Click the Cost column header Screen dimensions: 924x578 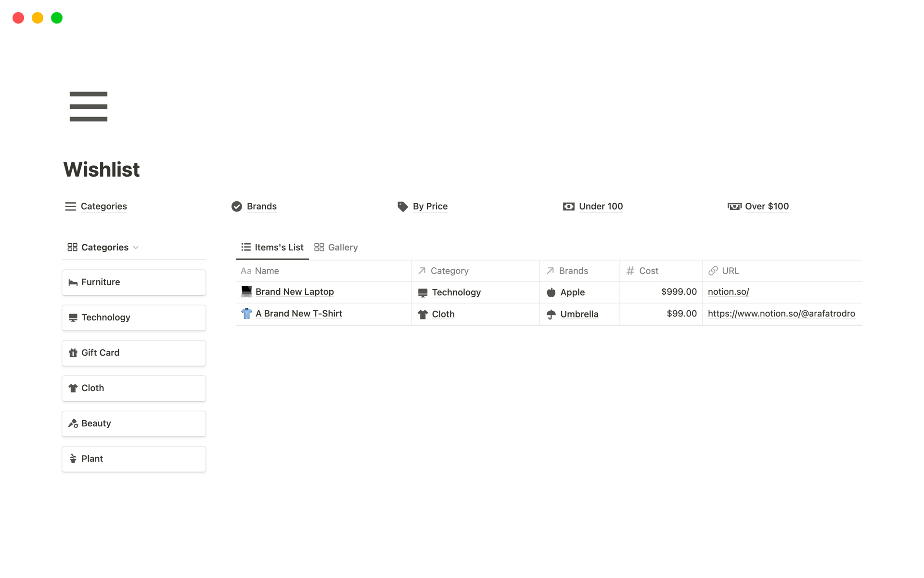[x=648, y=271]
